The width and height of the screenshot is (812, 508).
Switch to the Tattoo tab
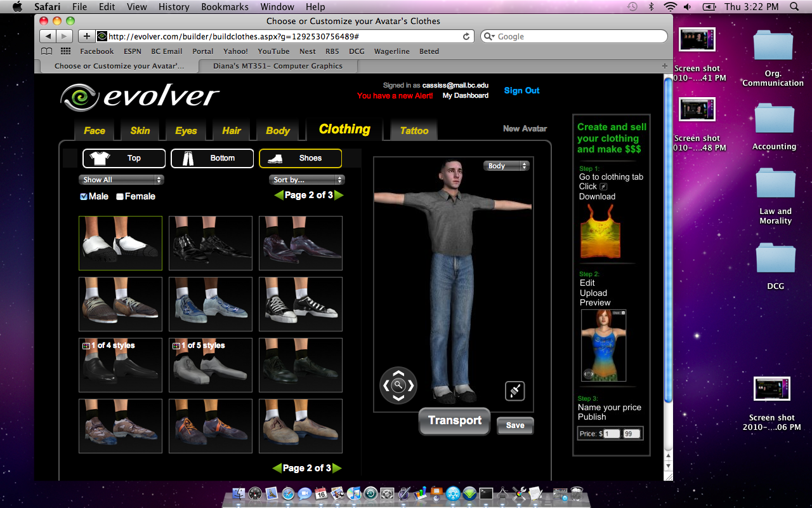tap(413, 130)
